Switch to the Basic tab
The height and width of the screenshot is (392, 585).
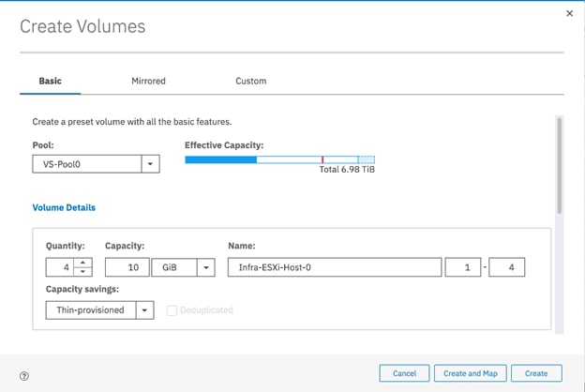click(50, 81)
